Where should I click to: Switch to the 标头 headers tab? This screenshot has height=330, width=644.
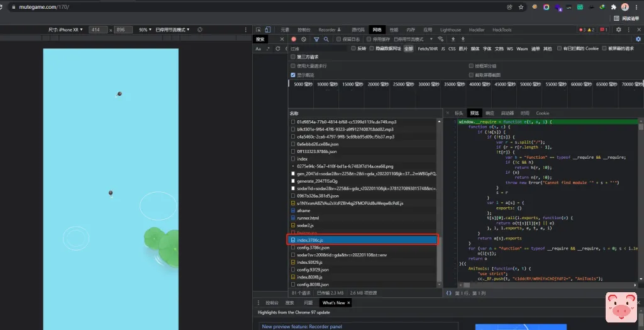coord(458,113)
